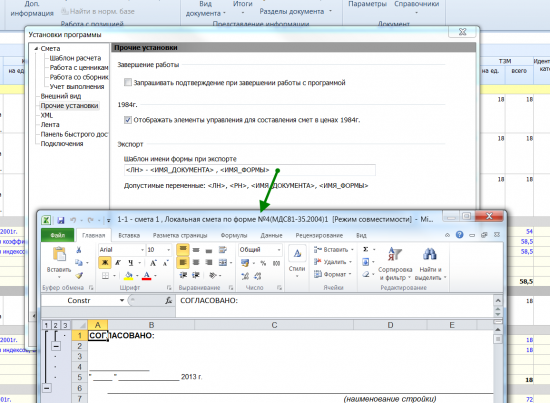Enable confirmation on program exit checkbox
The image size is (550, 403).
[x=128, y=82]
